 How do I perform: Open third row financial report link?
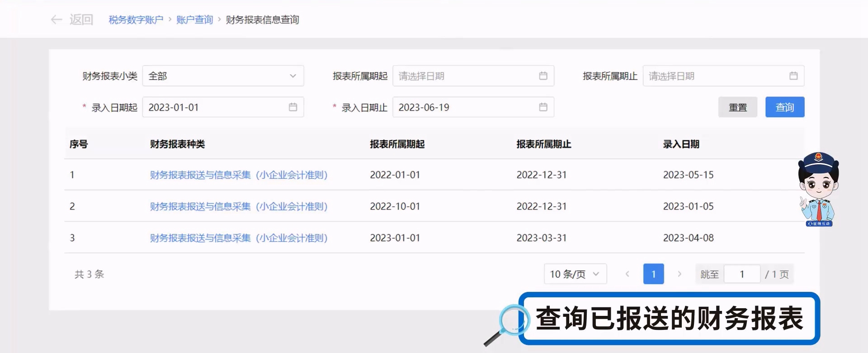[x=238, y=238]
